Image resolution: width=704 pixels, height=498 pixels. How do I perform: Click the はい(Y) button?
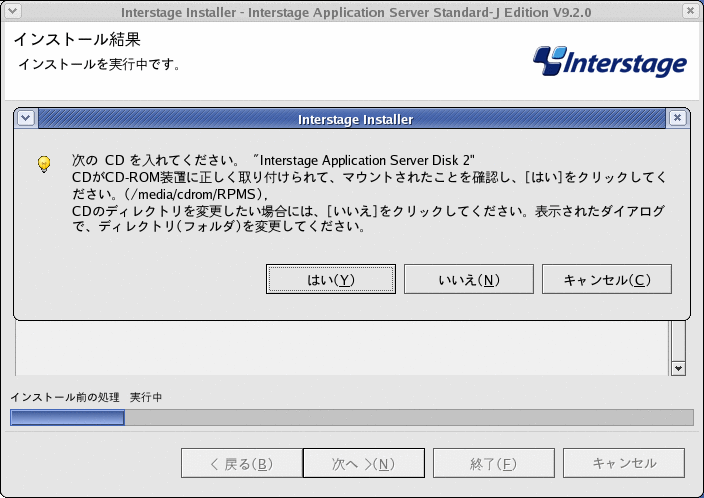[331, 279]
